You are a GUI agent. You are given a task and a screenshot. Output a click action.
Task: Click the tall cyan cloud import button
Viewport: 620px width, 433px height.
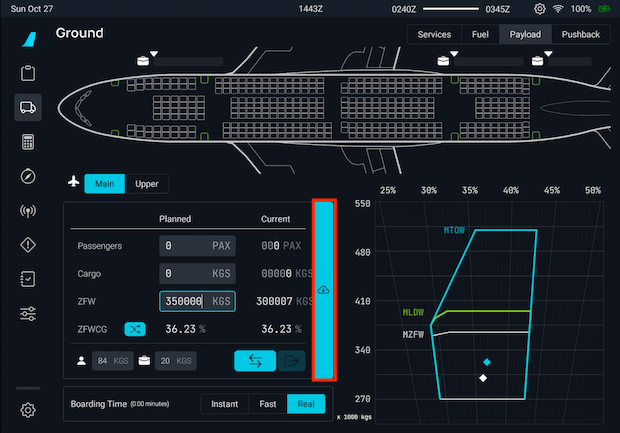click(x=323, y=290)
